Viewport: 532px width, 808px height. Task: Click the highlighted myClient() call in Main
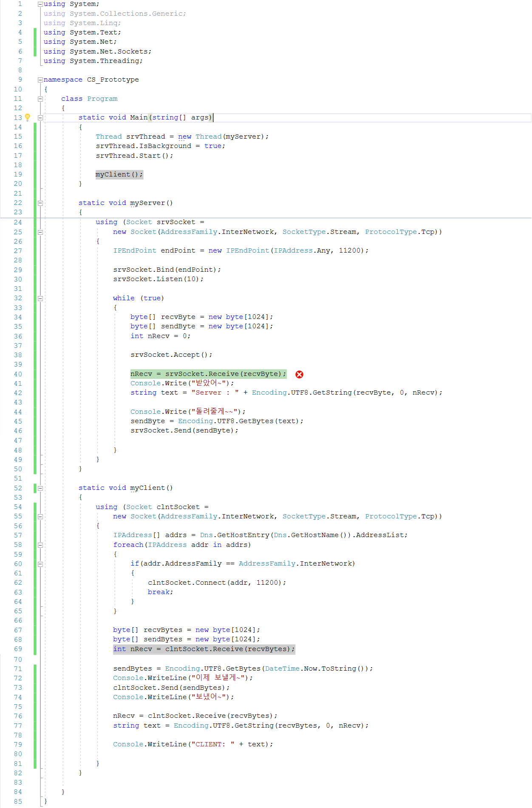[x=119, y=174]
